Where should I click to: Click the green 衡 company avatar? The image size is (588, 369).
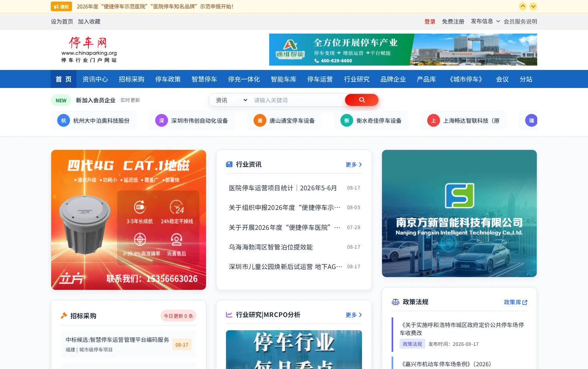pos(347,120)
